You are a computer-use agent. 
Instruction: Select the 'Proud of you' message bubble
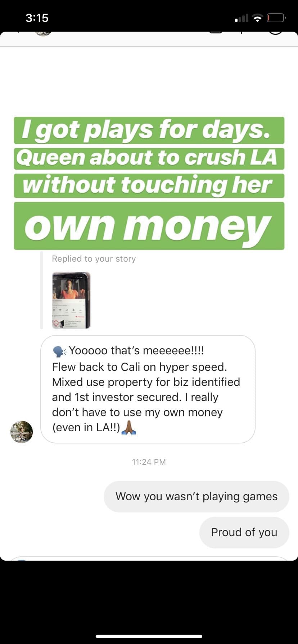(244, 532)
